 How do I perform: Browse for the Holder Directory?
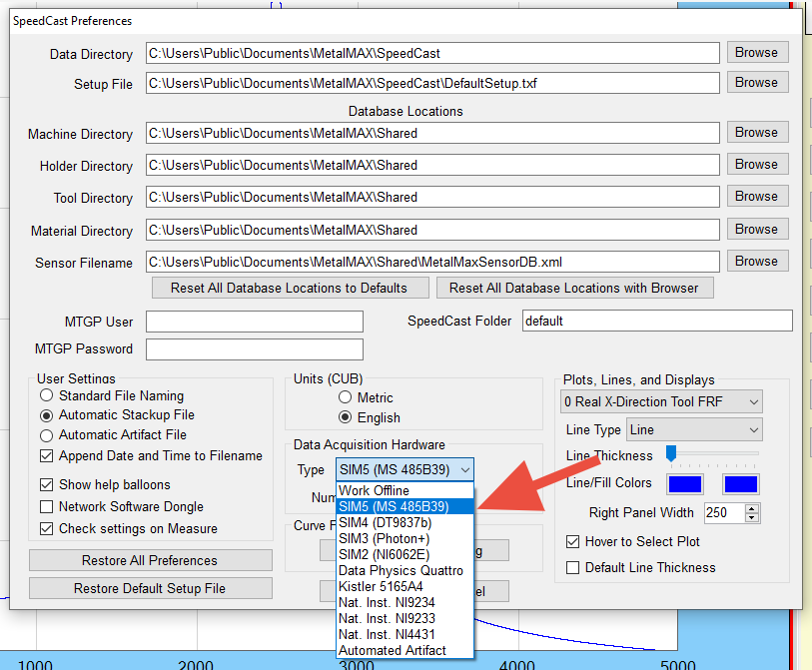tap(757, 164)
